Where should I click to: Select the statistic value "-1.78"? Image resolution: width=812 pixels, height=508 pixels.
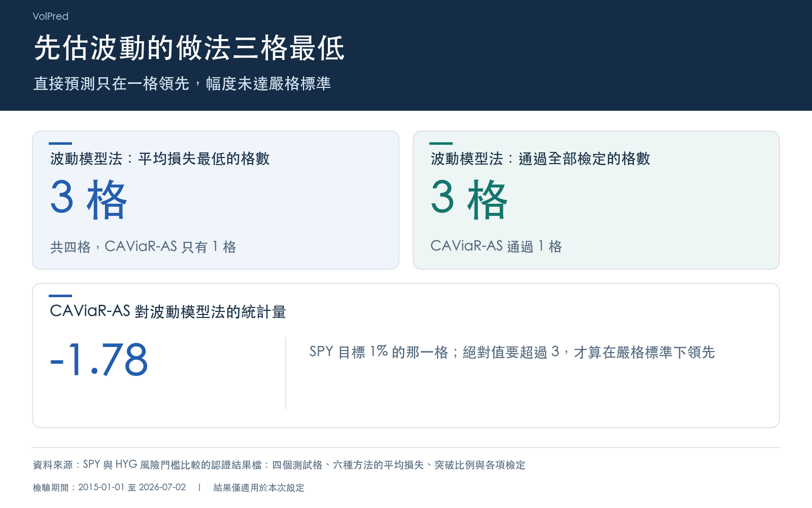pyautogui.click(x=99, y=360)
